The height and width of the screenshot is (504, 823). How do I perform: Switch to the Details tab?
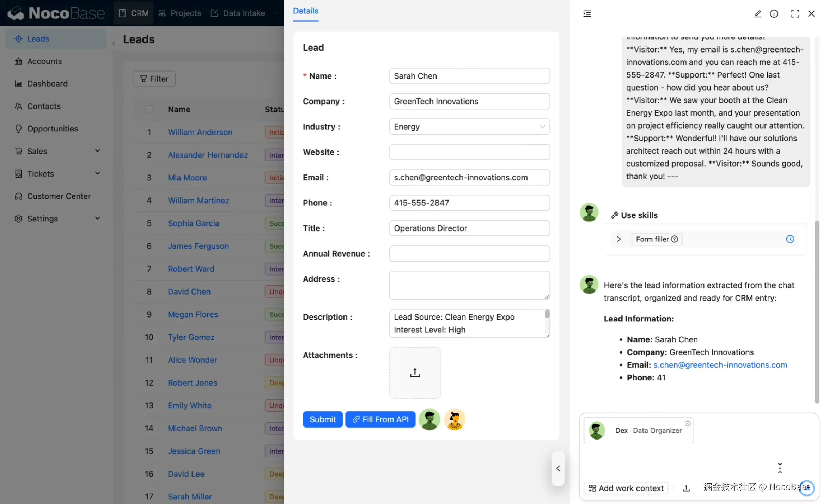point(305,11)
